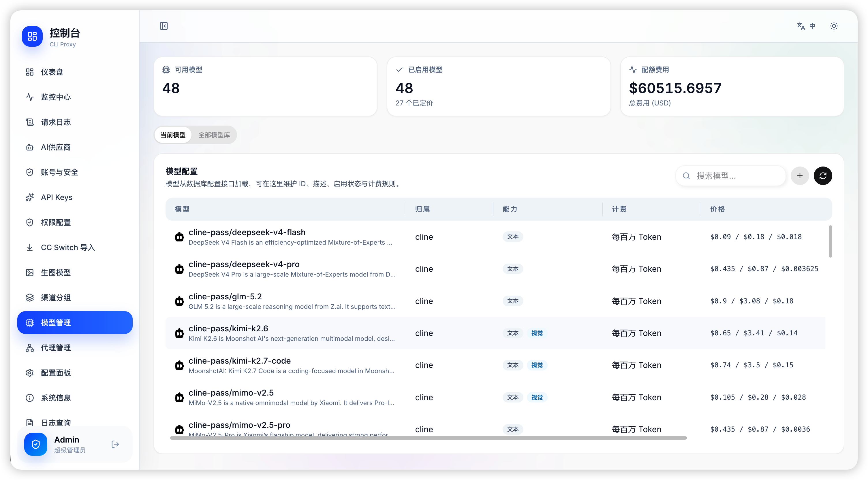Collapse the sidebar with panel toggle icon
The image size is (868, 480).
[164, 26]
